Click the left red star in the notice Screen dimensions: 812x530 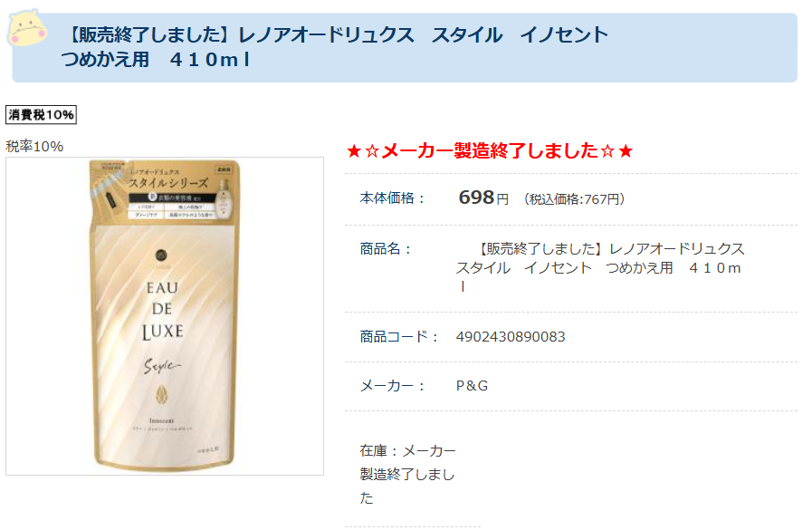[354, 151]
